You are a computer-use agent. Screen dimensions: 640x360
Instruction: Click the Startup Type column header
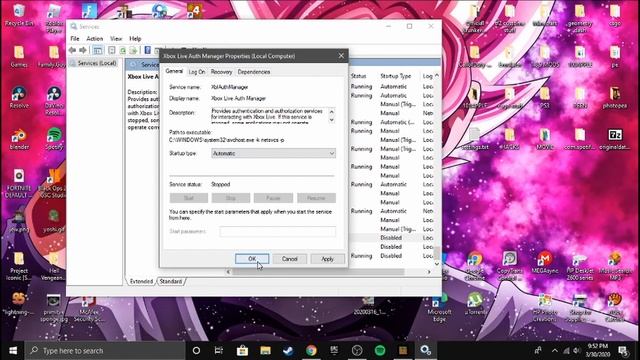[396, 76]
